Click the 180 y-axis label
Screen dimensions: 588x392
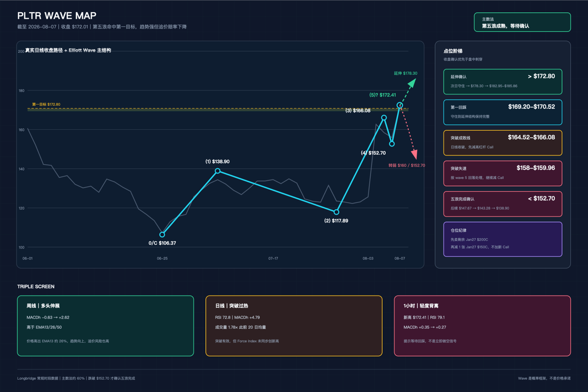point(21,91)
